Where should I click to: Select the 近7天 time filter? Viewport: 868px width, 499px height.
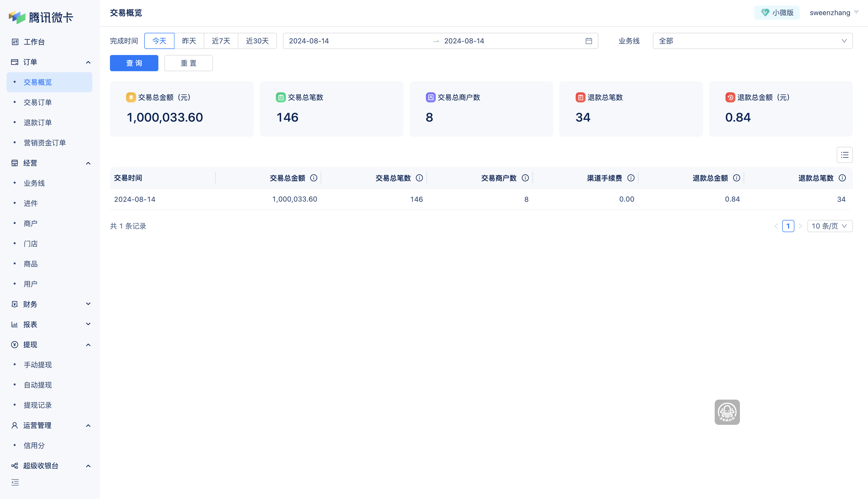pos(221,41)
